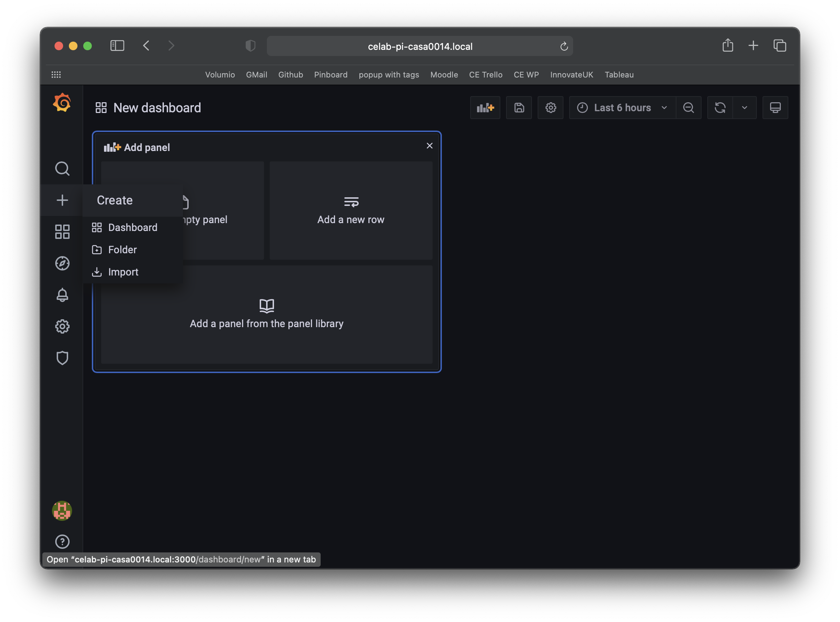Open the Help question mark icon
This screenshot has width=840, height=622.
tap(62, 541)
